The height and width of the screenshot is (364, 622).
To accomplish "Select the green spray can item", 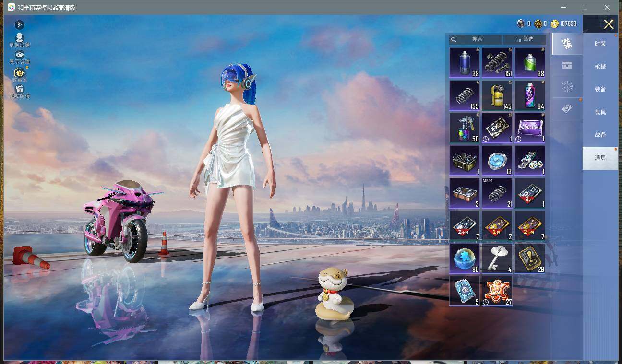I will tap(530, 62).
